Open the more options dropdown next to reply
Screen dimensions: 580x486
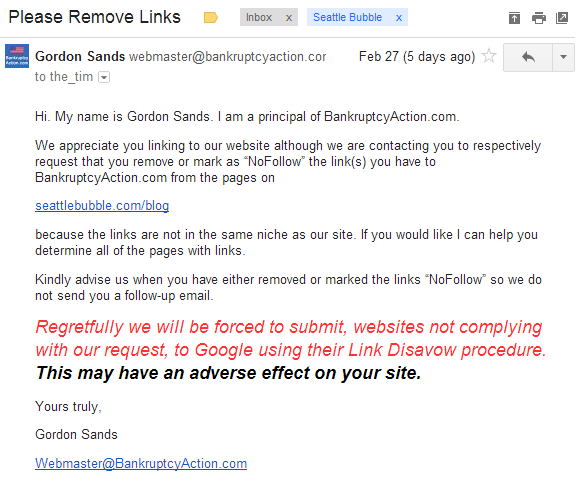[x=563, y=57]
